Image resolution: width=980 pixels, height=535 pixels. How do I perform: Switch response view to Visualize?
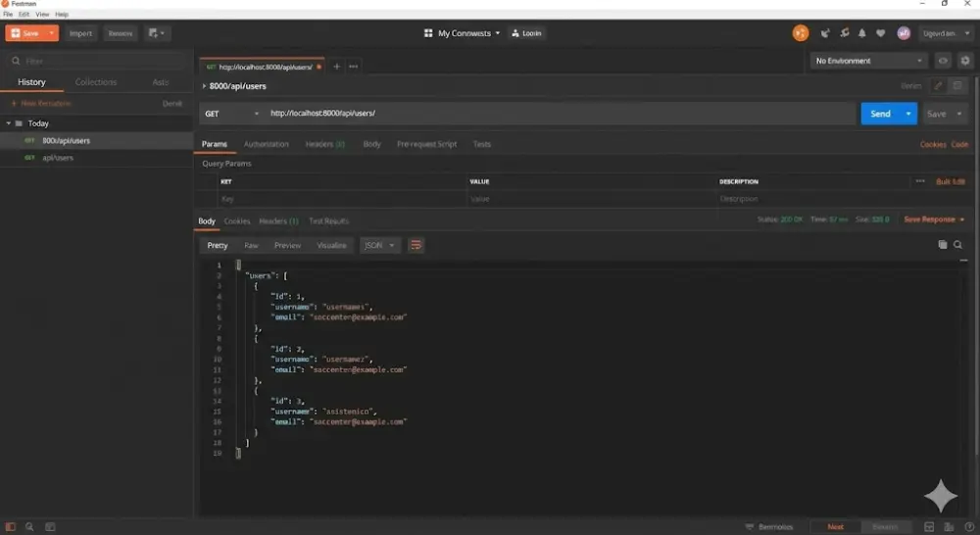coord(331,245)
